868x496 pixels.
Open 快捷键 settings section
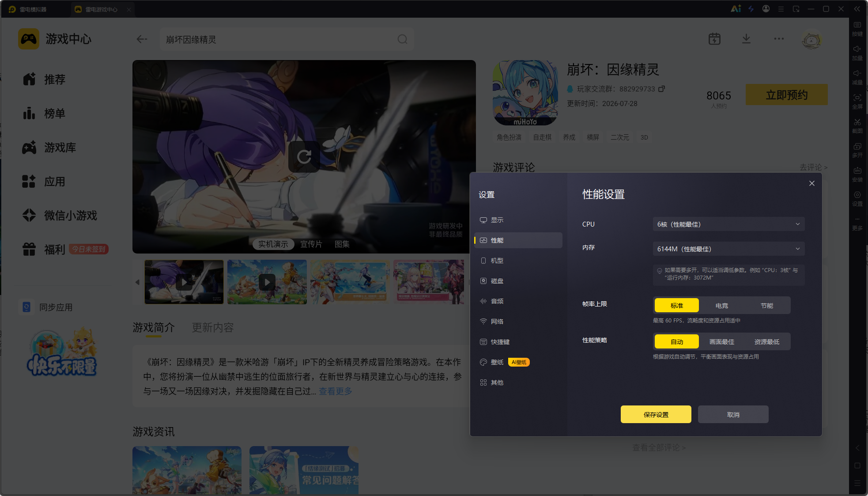click(x=518, y=342)
